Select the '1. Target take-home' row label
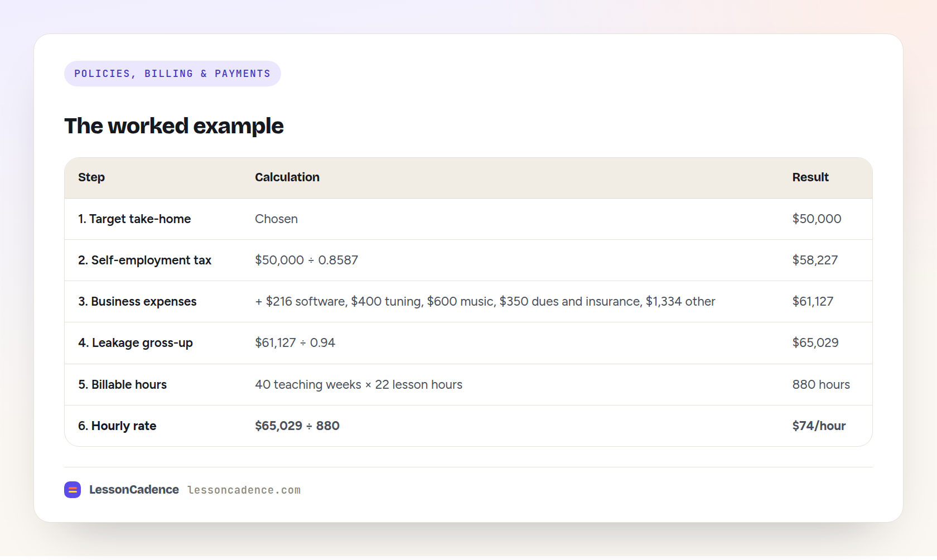 click(x=134, y=219)
